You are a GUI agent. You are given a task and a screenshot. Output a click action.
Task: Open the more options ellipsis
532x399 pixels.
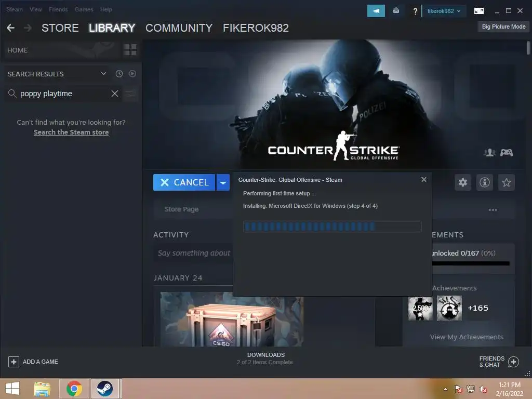pos(493,210)
